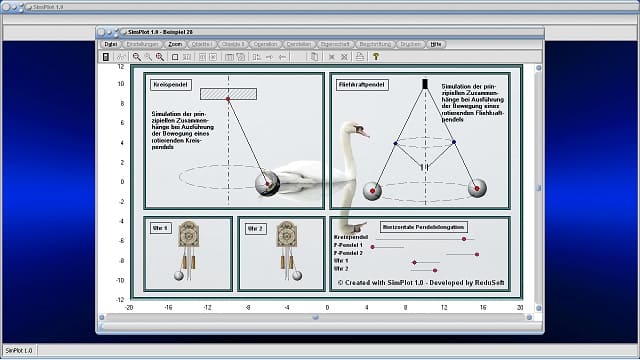Click the Kreispendel title label
The height and width of the screenshot is (360, 640).
pyautogui.click(x=171, y=84)
